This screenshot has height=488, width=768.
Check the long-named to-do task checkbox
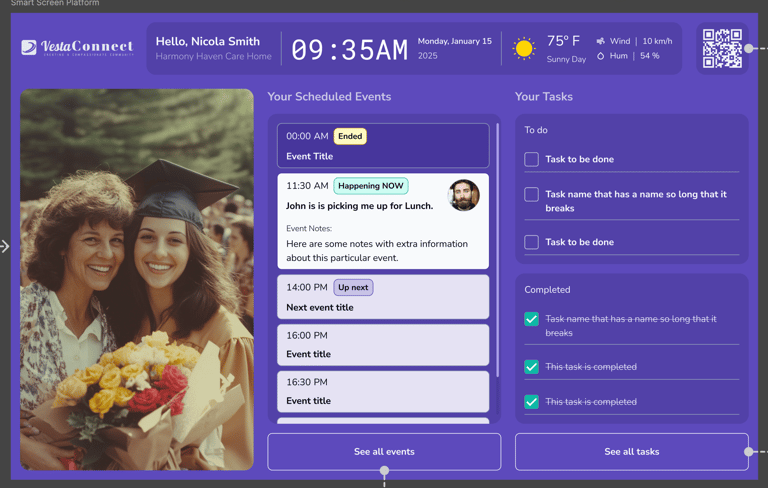[x=531, y=195]
